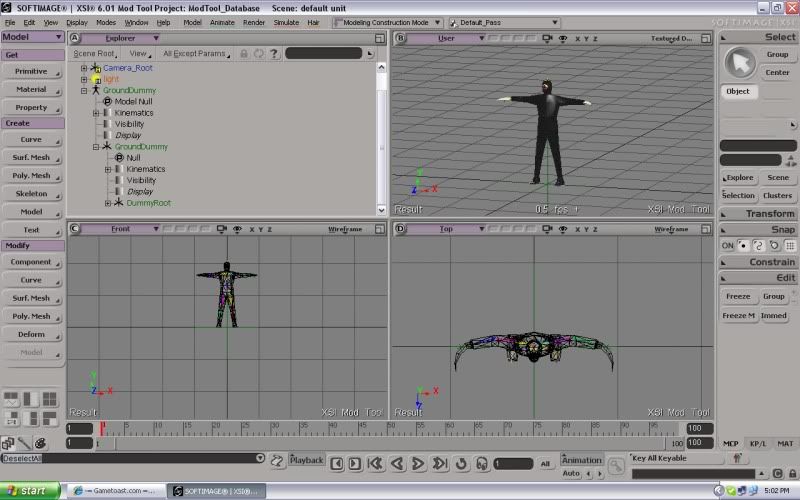The height and width of the screenshot is (500, 800).
Task: Open the User camera view dropdown
Action: [x=447, y=38]
